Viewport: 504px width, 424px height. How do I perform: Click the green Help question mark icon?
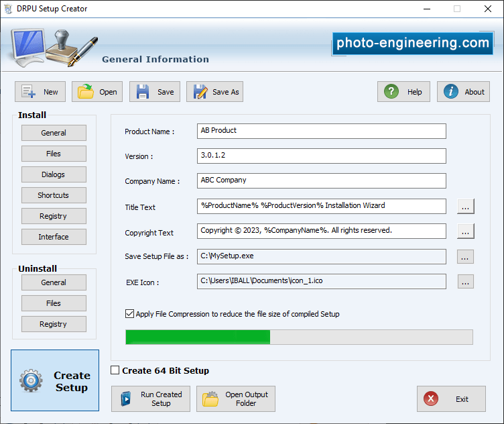tap(391, 92)
